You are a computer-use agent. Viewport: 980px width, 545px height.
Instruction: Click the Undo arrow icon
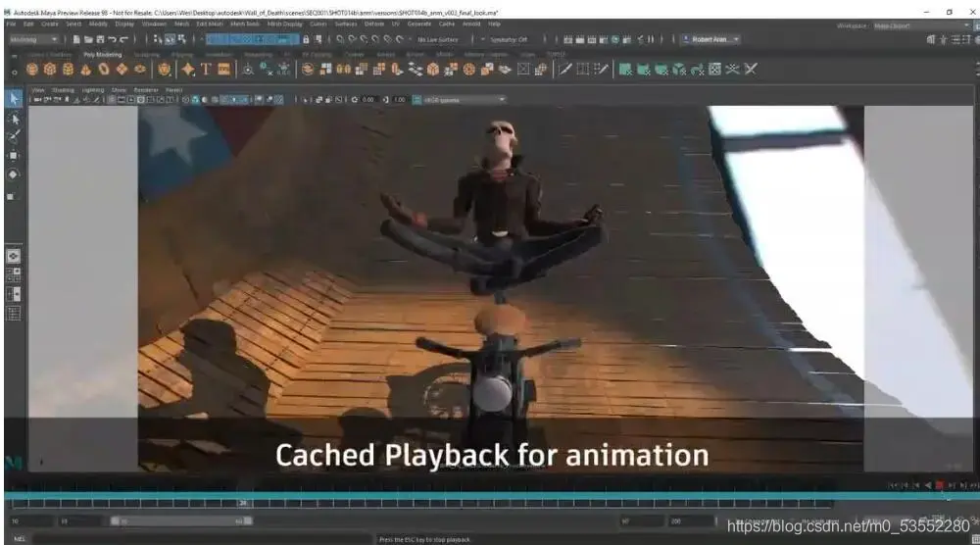(112, 39)
